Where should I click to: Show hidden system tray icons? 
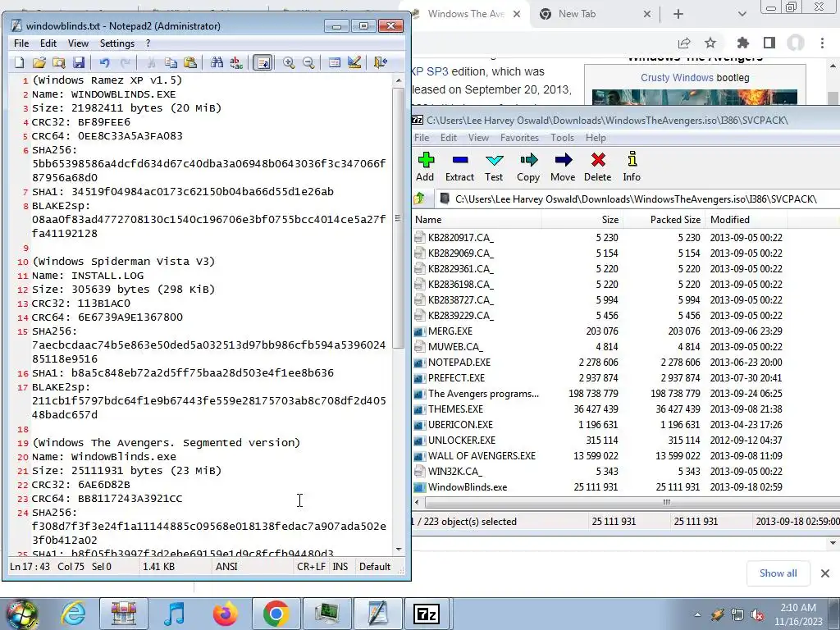pos(697,614)
